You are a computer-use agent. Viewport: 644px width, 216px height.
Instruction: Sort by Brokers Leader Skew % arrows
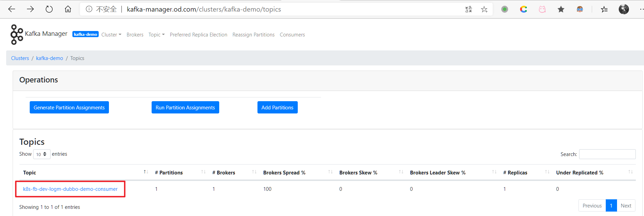pyautogui.click(x=494, y=172)
